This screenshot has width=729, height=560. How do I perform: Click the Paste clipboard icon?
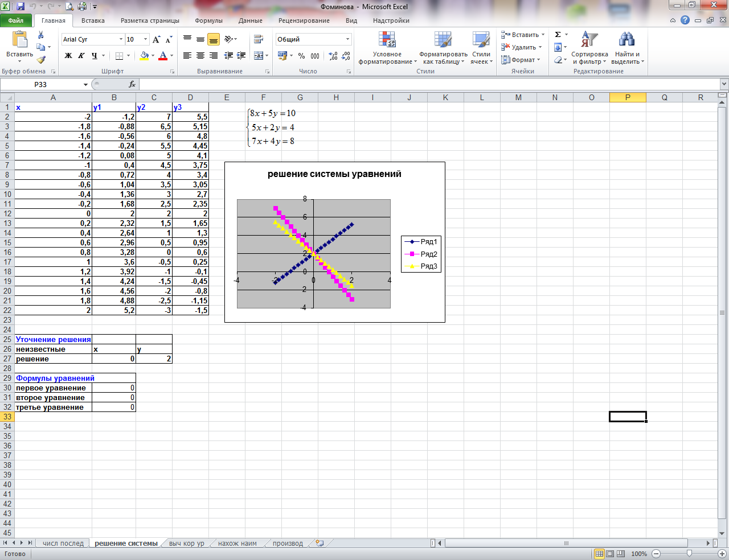click(x=20, y=39)
